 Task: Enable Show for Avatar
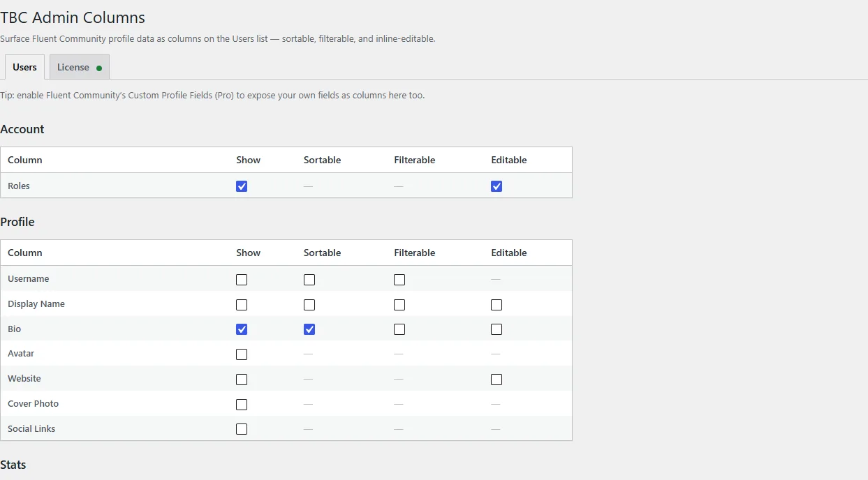(x=242, y=354)
